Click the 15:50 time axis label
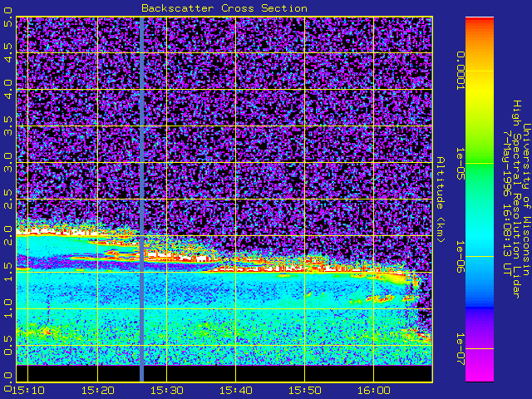The height and width of the screenshot is (399, 532). point(305,390)
